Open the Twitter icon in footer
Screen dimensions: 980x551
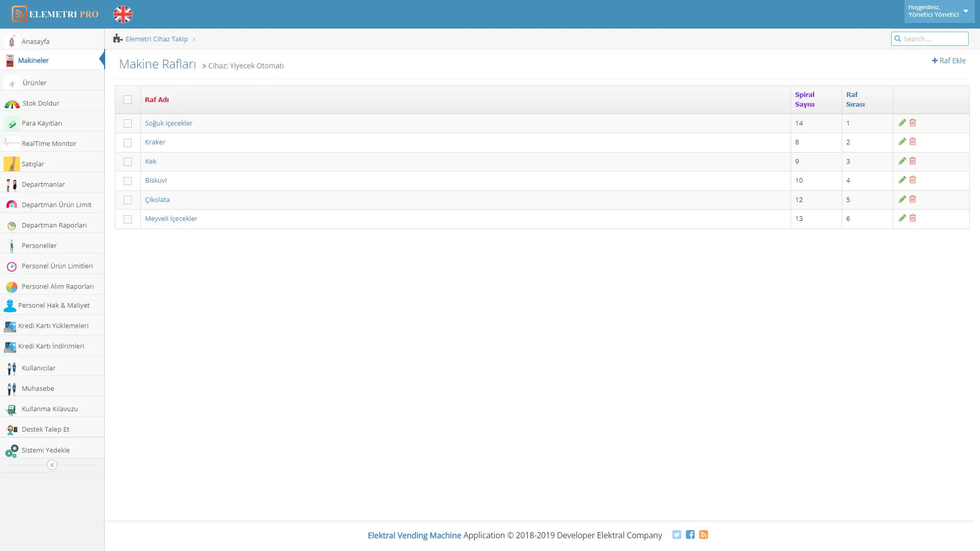(x=677, y=535)
